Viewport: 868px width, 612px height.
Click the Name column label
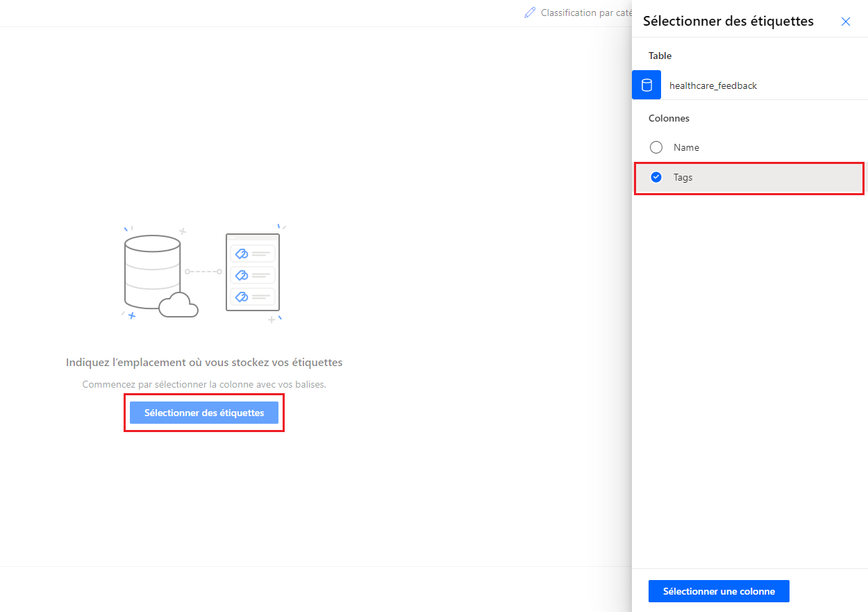click(686, 147)
